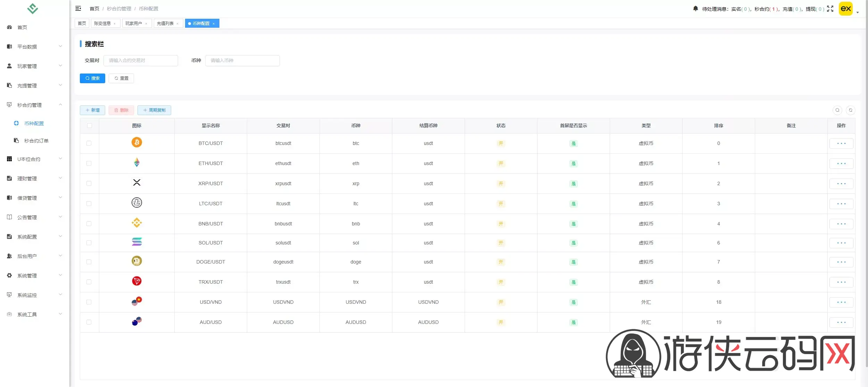Toggle fullscreen mode icon
This screenshot has width=868, height=387.
[830, 9]
